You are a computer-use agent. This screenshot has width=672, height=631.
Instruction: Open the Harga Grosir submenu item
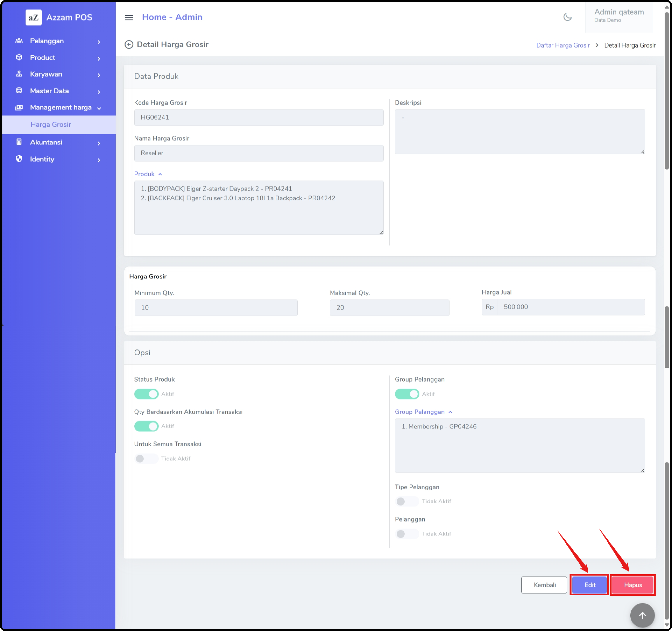[51, 125]
